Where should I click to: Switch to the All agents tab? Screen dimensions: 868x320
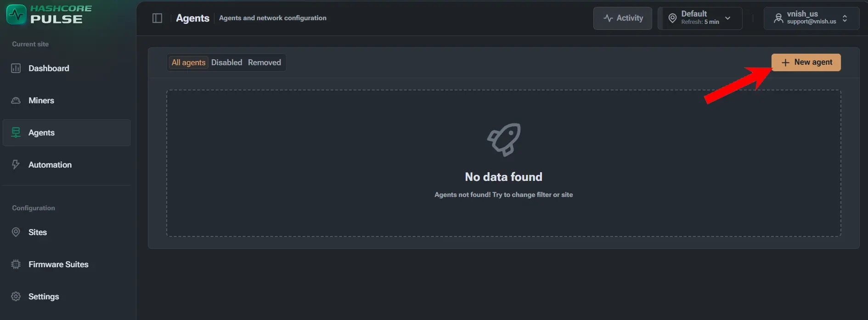click(x=188, y=62)
